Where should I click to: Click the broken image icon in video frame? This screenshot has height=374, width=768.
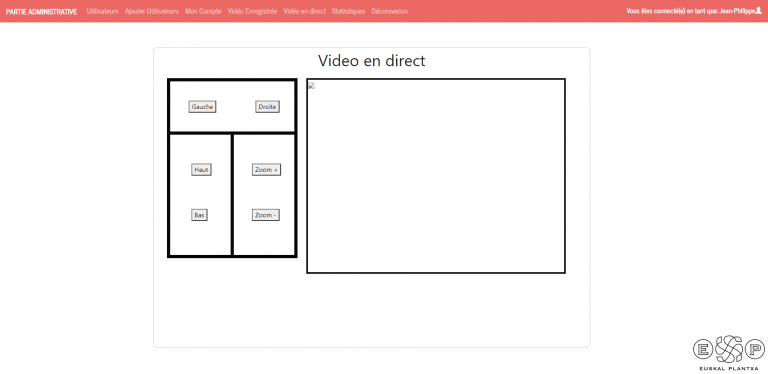click(x=311, y=86)
